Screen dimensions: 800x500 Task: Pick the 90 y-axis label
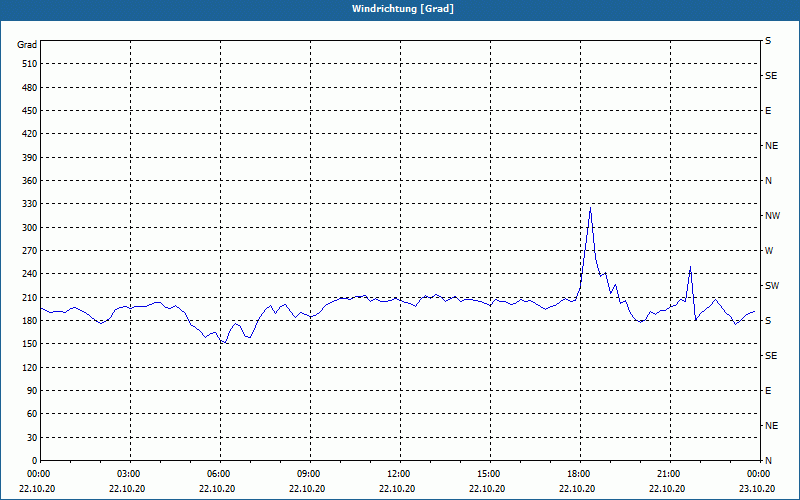[32, 391]
